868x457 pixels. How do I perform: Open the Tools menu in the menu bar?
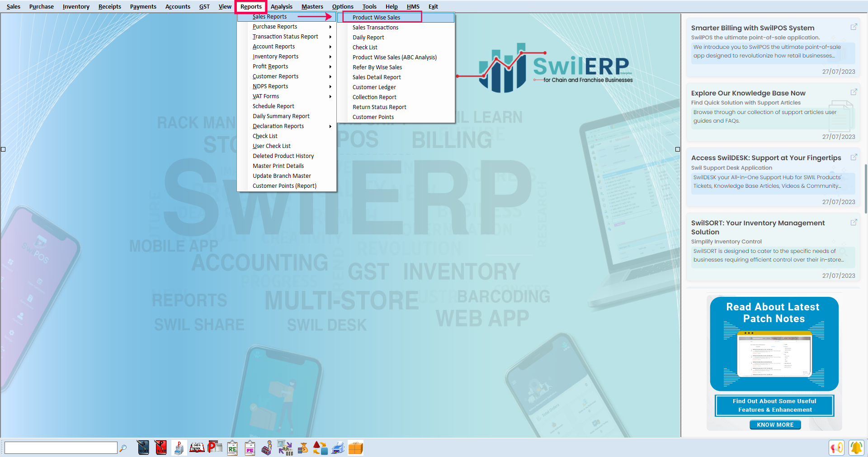[x=369, y=6]
